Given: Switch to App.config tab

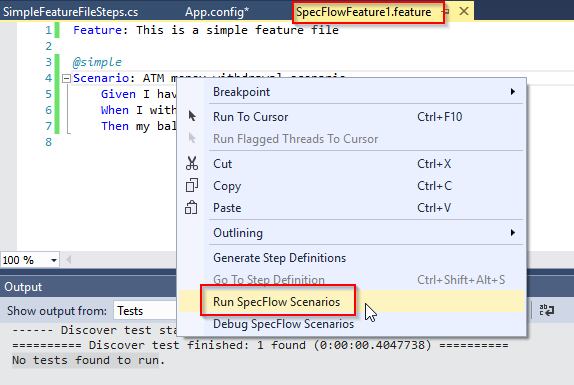Looking at the screenshot, I should [217, 12].
